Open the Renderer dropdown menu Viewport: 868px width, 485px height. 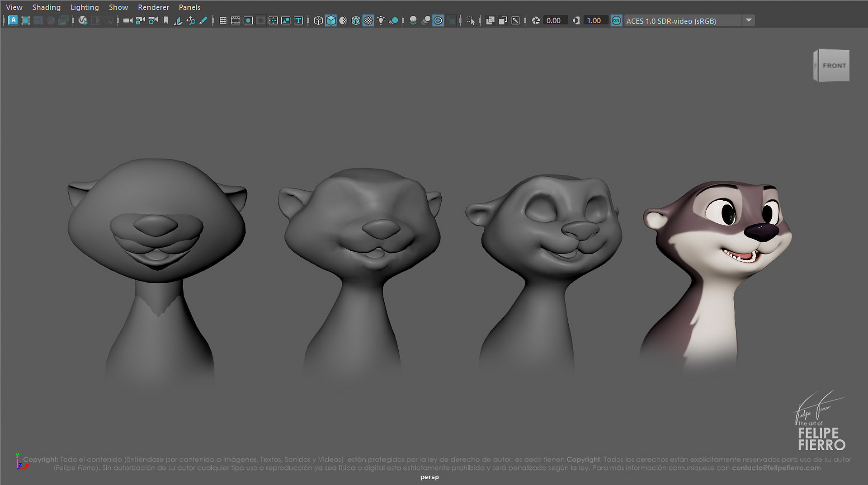point(153,7)
